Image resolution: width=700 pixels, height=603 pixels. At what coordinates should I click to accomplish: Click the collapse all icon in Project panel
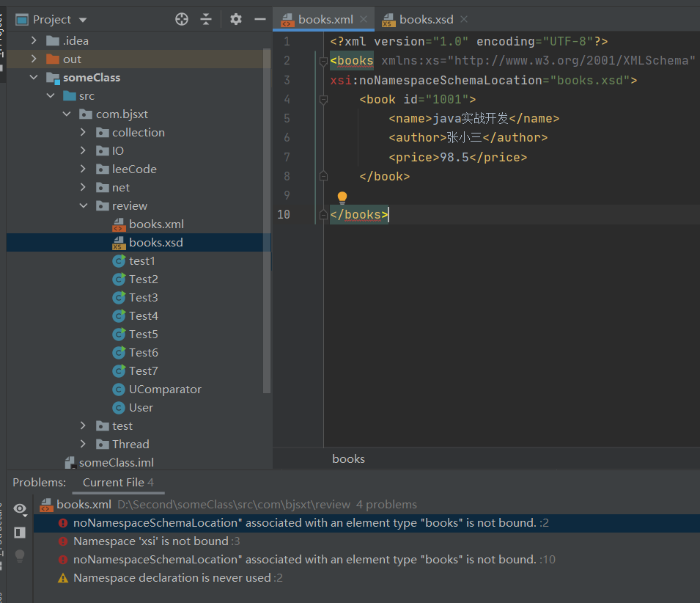(x=206, y=19)
